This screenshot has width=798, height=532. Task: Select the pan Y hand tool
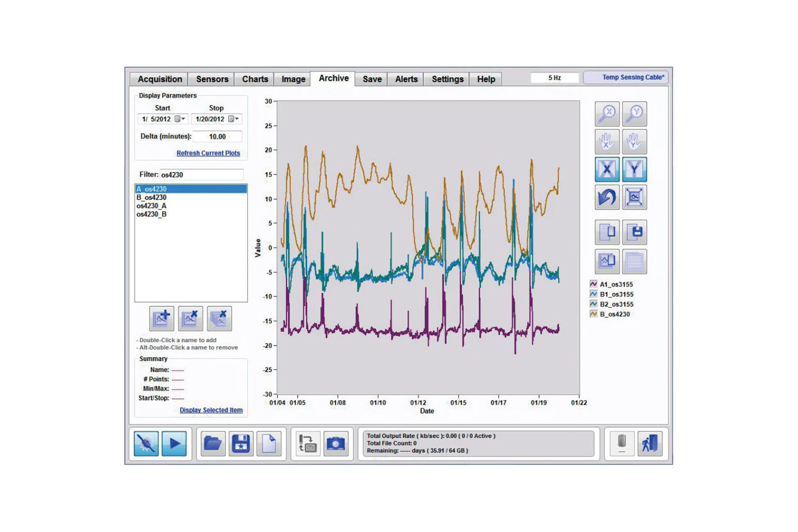point(635,142)
